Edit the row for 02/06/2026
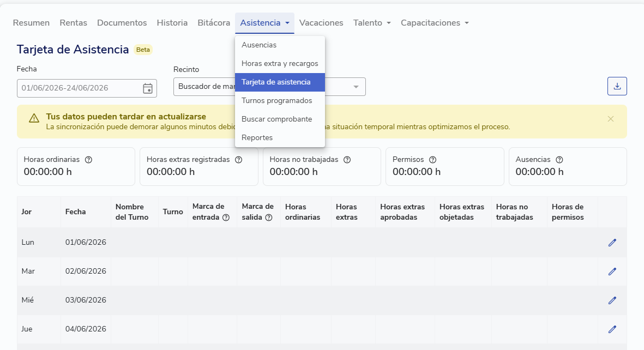This screenshot has width=644, height=350. point(612,271)
